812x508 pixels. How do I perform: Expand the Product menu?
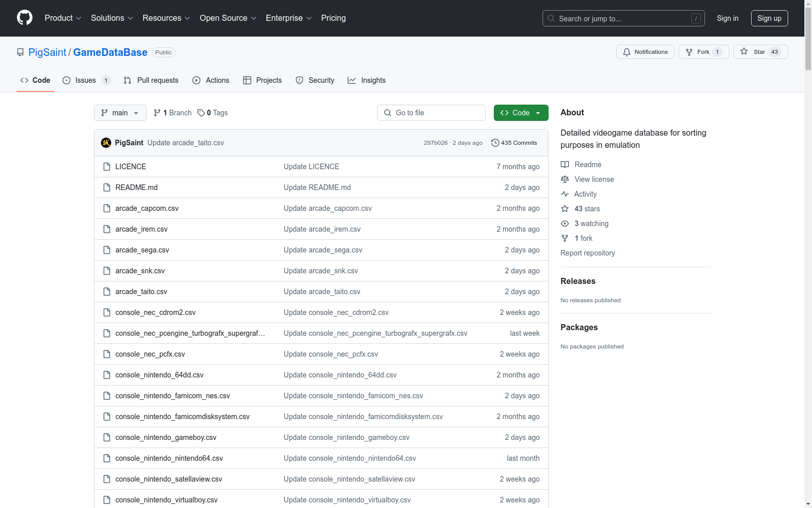pos(63,18)
